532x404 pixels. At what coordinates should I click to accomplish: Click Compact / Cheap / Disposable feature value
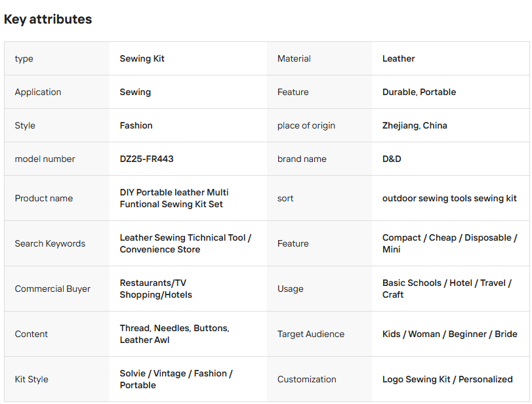click(449, 243)
